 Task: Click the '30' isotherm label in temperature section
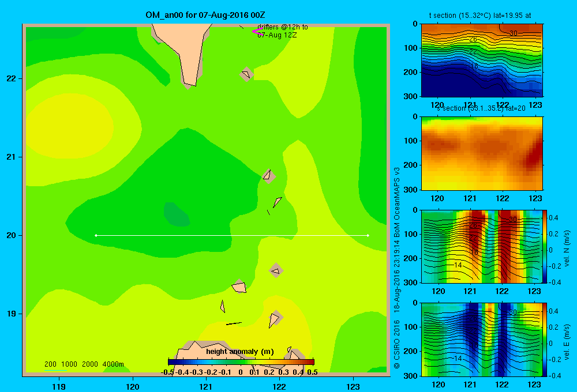[x=513, y=33]
